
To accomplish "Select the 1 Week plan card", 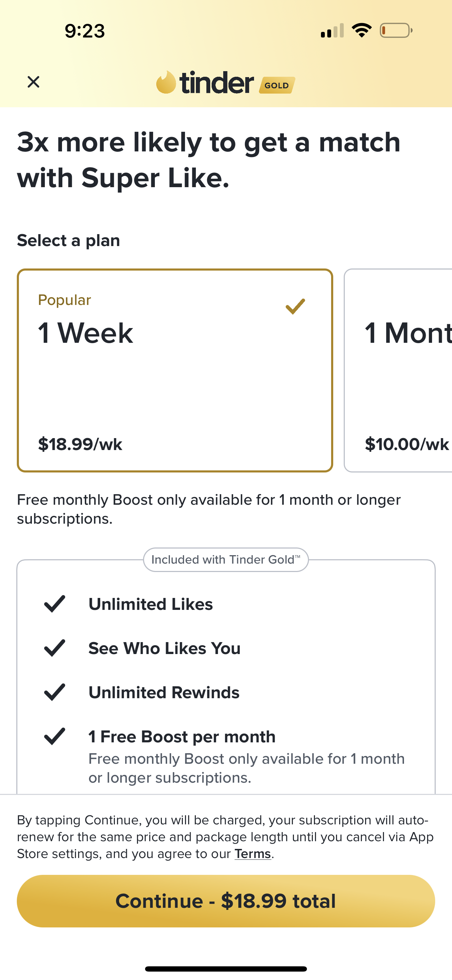I will [x=175, y=370].
